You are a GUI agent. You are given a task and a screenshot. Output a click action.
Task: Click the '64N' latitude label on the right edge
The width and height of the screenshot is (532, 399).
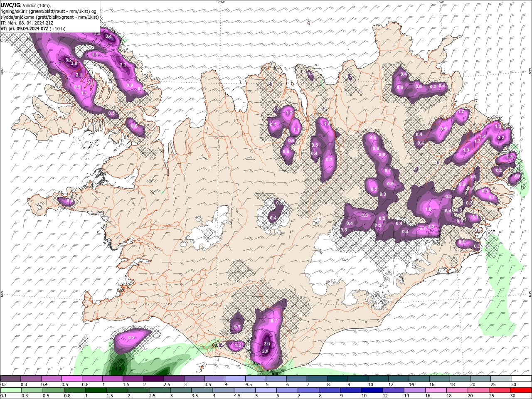530,294
